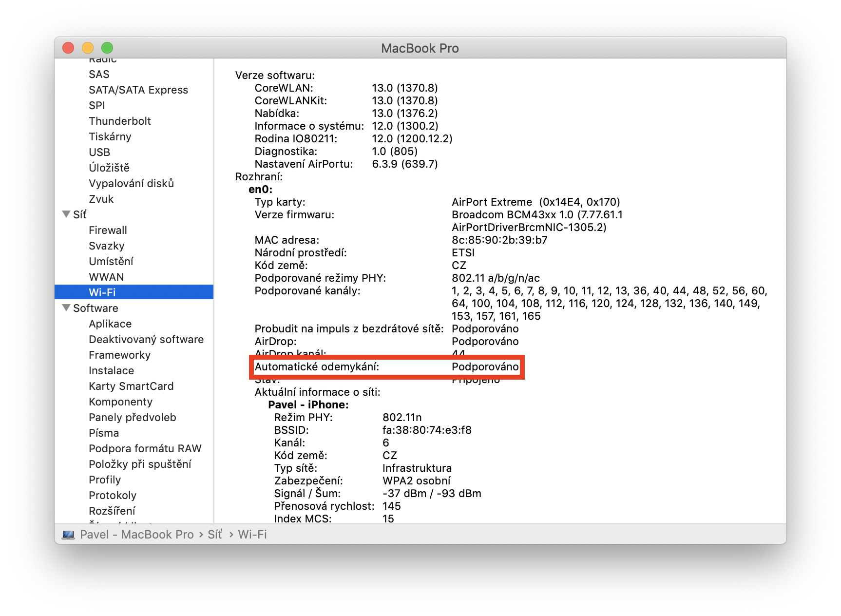Open Tiskárny in the sidebar
Viewport: 841px width, 616px height.
pos(110,136)
